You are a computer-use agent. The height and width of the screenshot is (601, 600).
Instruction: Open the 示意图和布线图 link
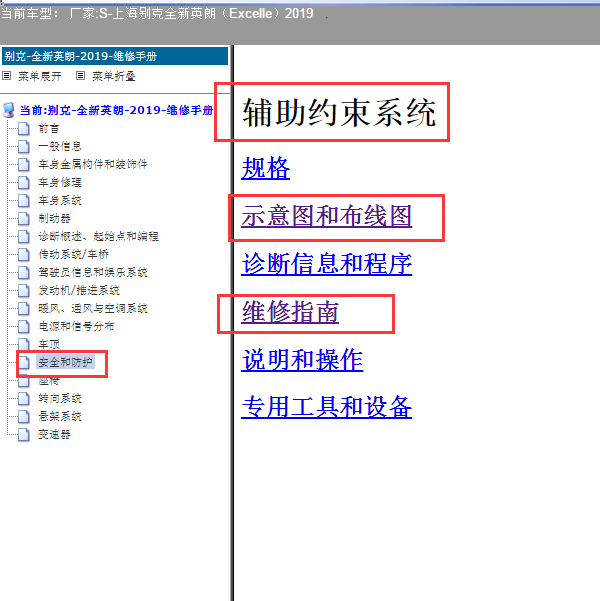coord(327,216)
